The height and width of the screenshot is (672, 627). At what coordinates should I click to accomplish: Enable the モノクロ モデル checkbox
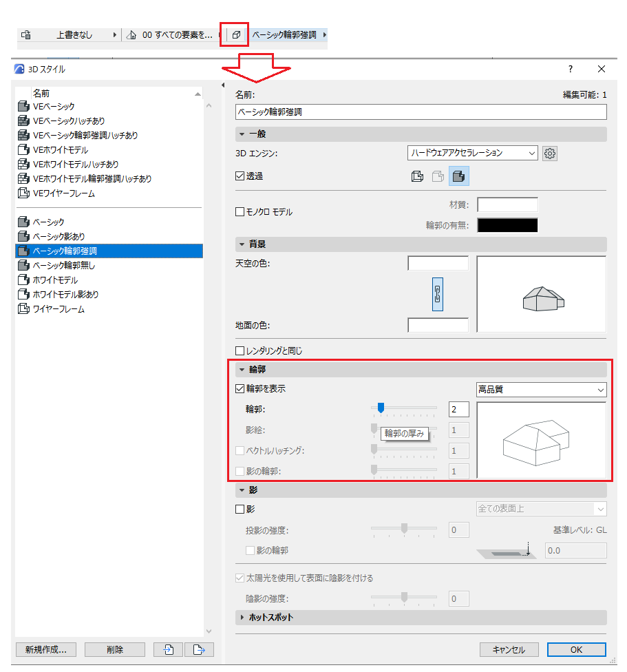240,211
